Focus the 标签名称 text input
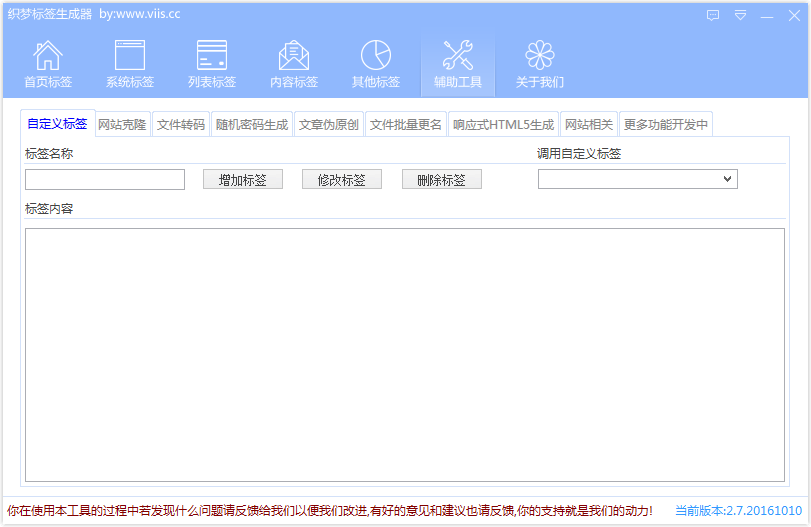Viewport: 811px width, 527px height. tap(105, 180)
